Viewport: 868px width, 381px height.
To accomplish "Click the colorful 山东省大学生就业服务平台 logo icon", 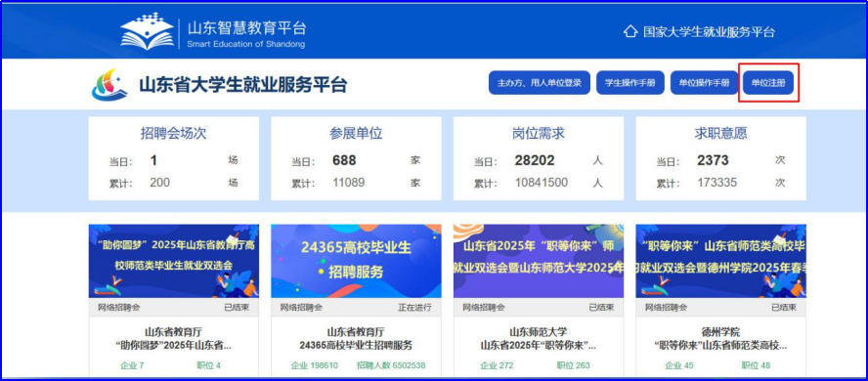I will [109, 85].
